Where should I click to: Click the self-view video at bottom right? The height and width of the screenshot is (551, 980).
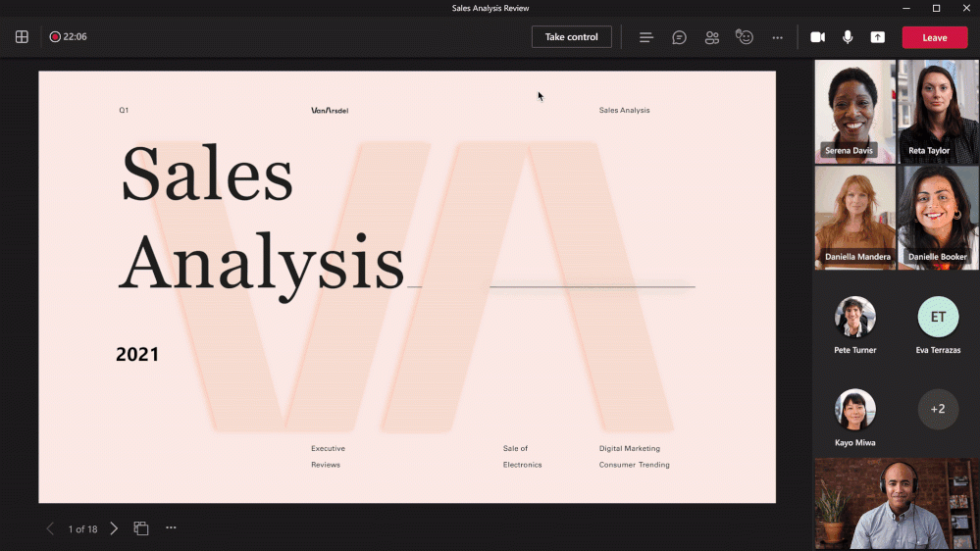pyautogui.click(x=897, y=504)
